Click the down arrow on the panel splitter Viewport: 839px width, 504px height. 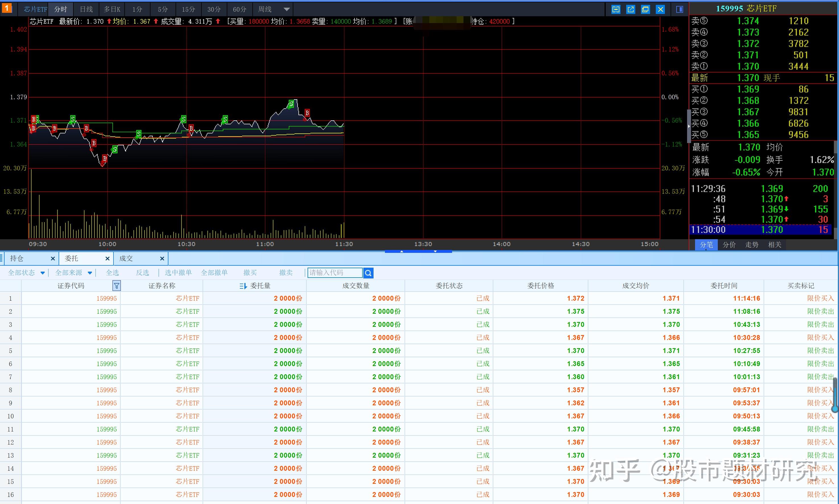point(435,252)
